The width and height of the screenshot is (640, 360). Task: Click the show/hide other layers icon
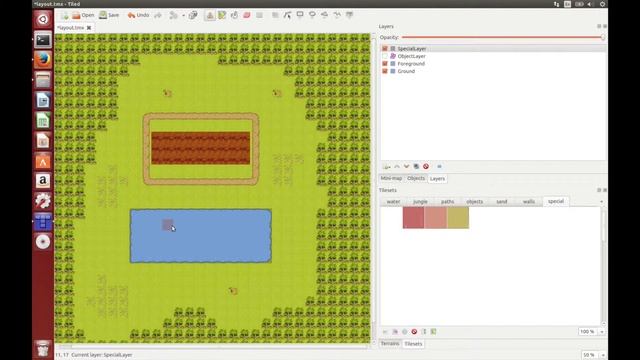(x=439, y=167)
